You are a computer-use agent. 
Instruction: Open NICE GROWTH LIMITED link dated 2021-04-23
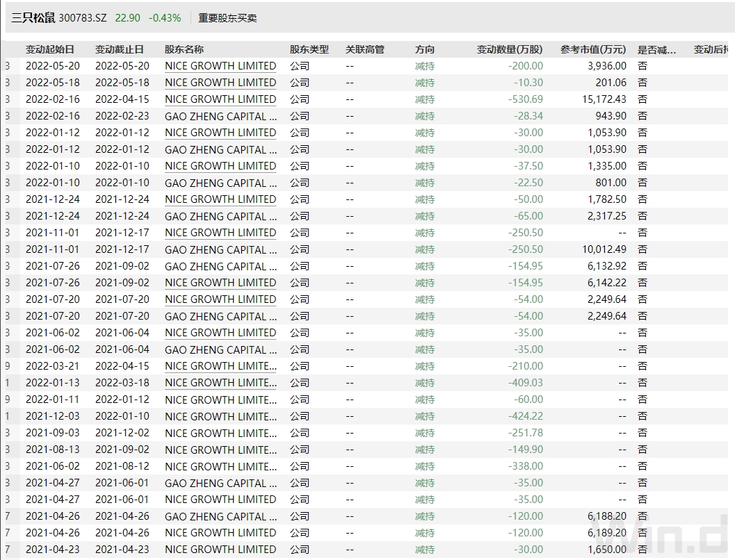[x=220, y=550]
